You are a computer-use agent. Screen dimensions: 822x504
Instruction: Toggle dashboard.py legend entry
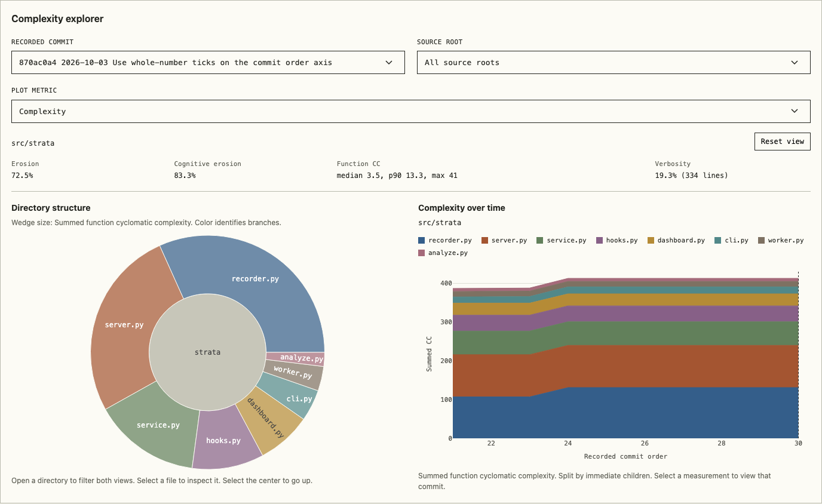pyautogui.click(x=676, y=240)
